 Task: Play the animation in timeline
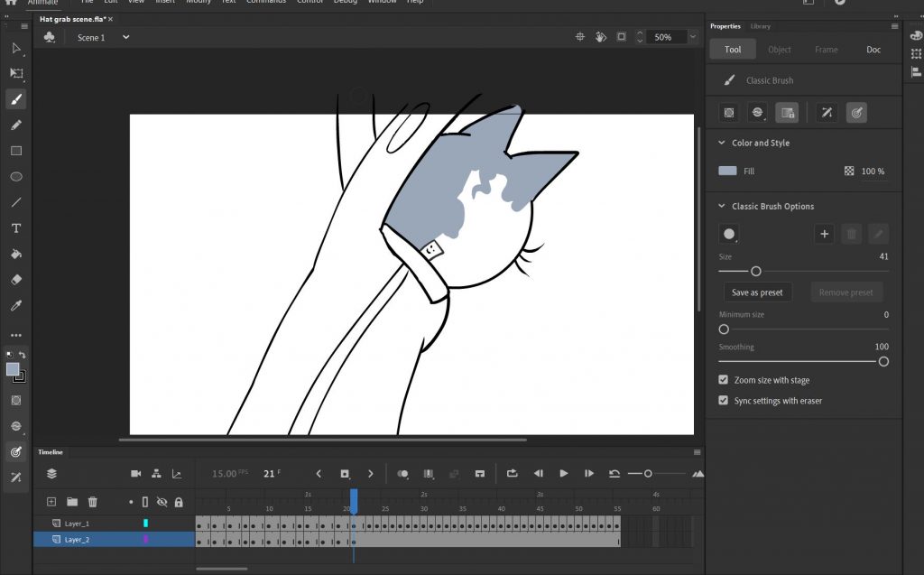tap(564, 473)
